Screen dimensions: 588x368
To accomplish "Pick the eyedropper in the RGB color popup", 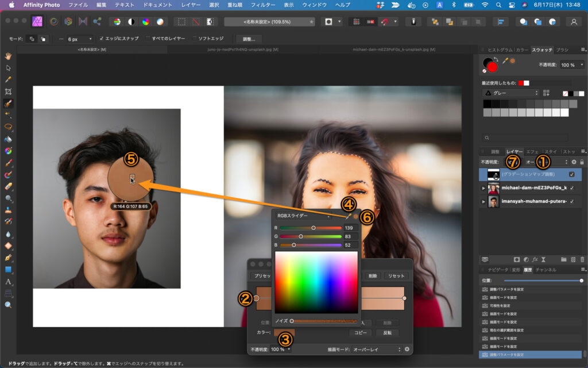I will point(347,216).
